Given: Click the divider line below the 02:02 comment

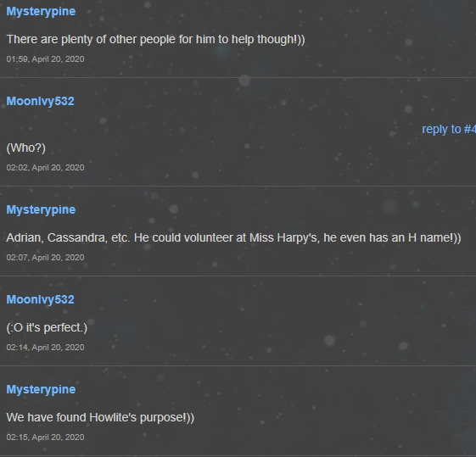Looking at the screenshot, I should [x=238, y=186].
